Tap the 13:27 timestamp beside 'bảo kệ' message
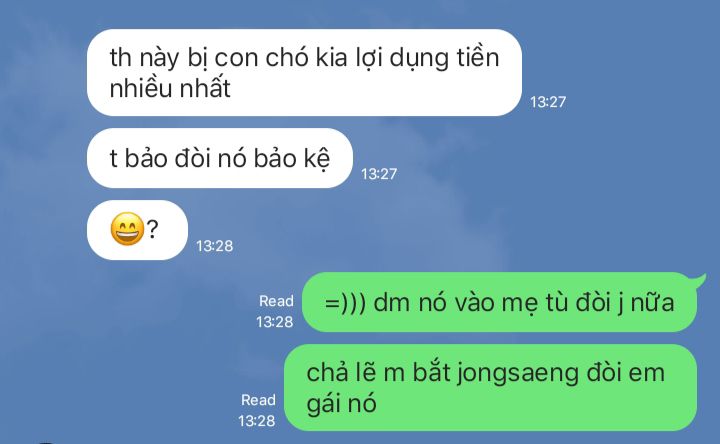720x444 pixels. 379,174
